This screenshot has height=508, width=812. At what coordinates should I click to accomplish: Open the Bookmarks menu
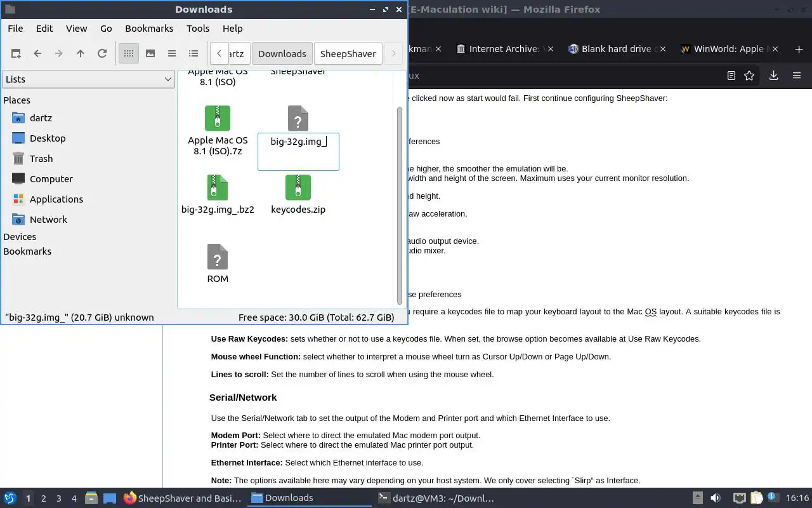[149, 29]
